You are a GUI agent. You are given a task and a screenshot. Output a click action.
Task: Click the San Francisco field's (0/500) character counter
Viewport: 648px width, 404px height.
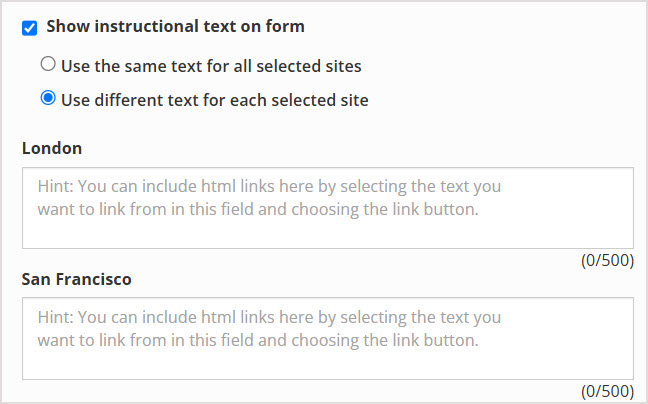coord(608,391)
